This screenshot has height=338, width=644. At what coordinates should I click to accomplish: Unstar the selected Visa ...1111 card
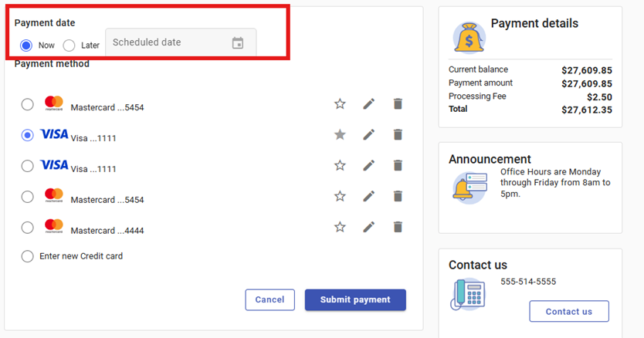(340, 135)
